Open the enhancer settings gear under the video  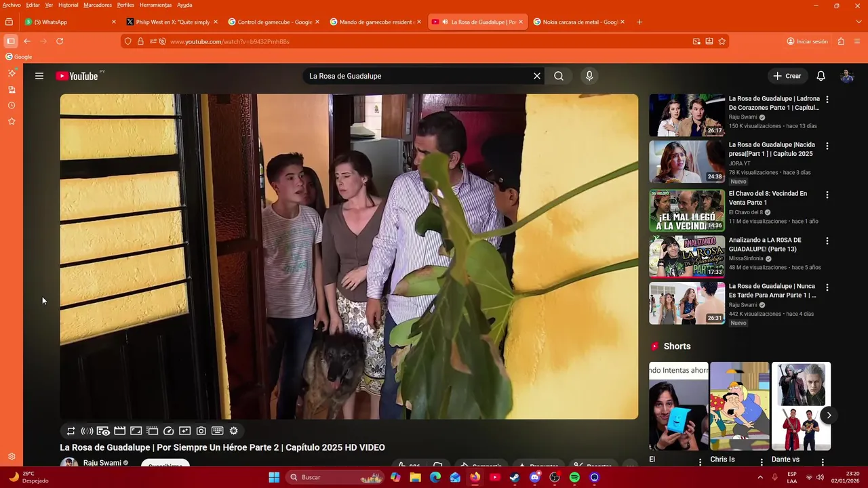click(234, 430)
